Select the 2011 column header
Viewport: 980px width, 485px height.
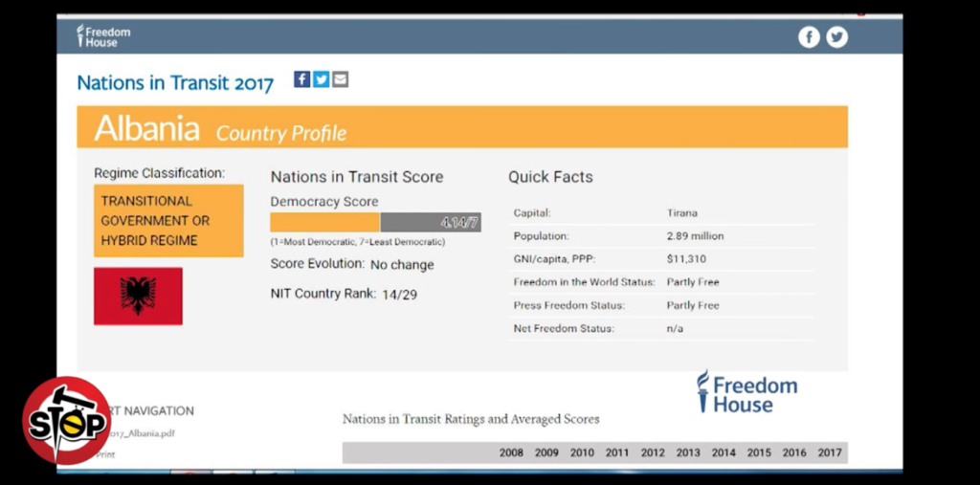click(617, 453)
